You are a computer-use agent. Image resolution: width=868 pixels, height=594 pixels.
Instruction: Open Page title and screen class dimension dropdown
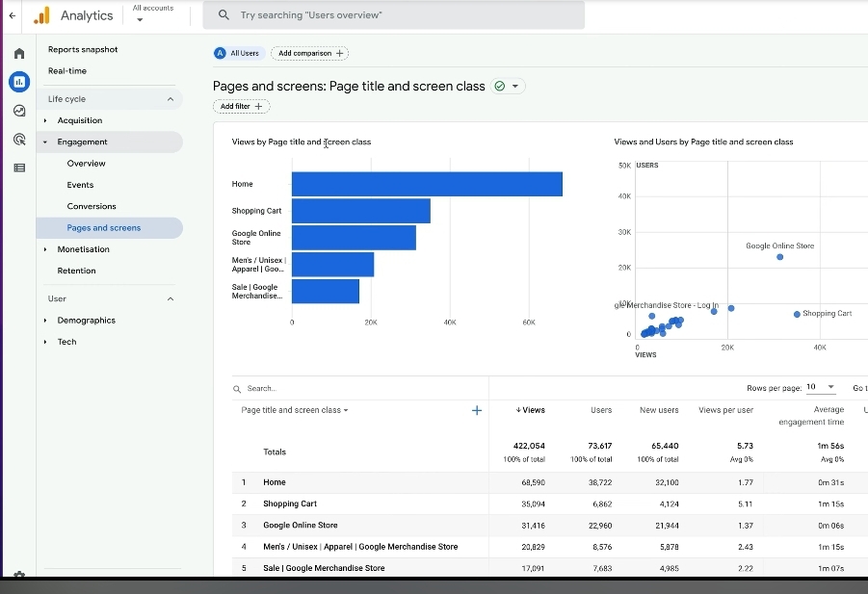[x=295, y=410]
